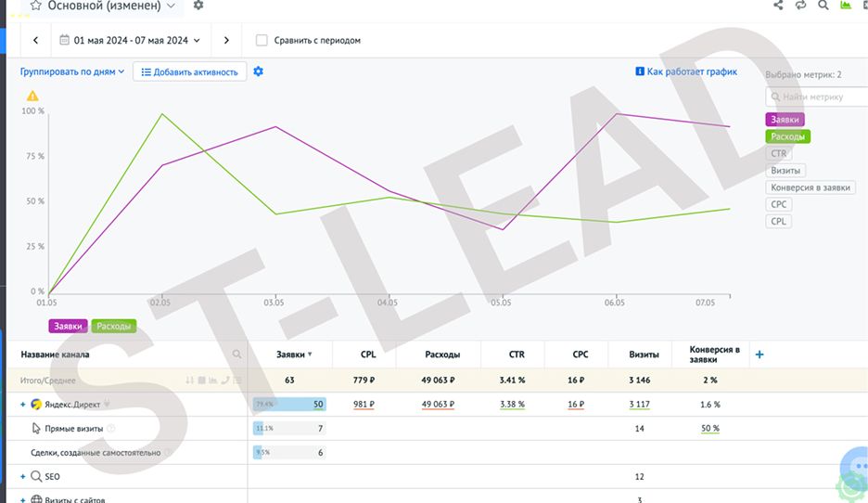Image resolution: width=868 pixels, height=503 pixels.
Task: Open report settings gear next to Основной
Action: [198, 5]
